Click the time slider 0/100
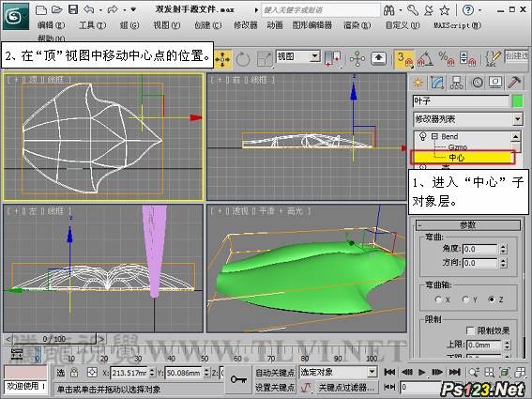 (x=54, y=339)
